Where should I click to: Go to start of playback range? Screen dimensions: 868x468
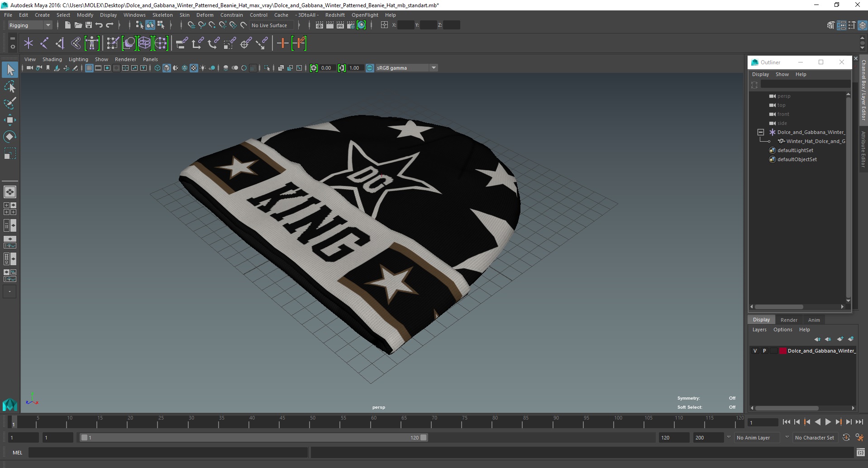(786, 422)
